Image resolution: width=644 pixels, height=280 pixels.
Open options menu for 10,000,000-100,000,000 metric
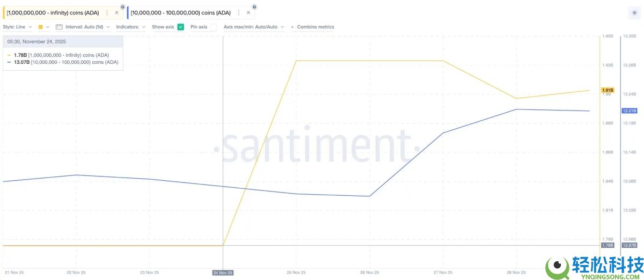click(x=239, y=12)
